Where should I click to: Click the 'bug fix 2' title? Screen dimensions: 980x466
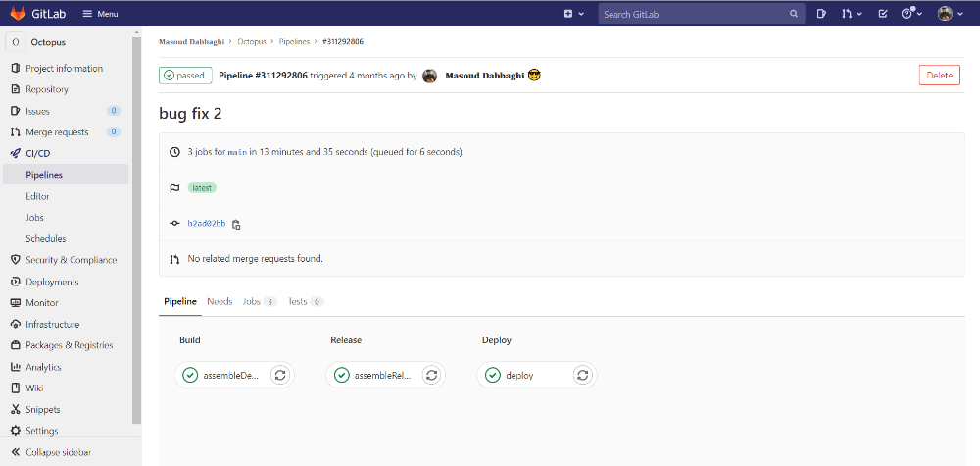coord(190,114)
